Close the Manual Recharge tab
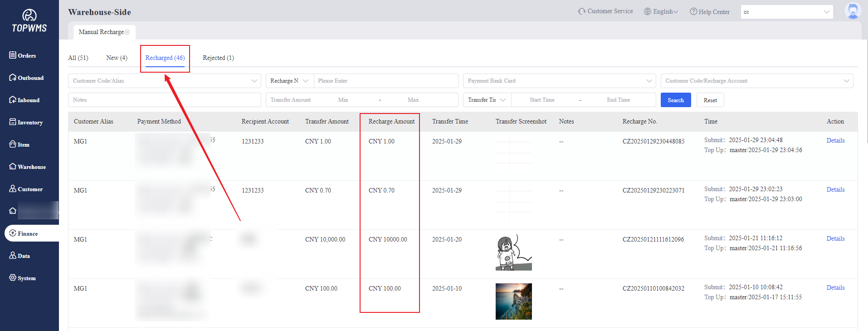 pos(127,32)
